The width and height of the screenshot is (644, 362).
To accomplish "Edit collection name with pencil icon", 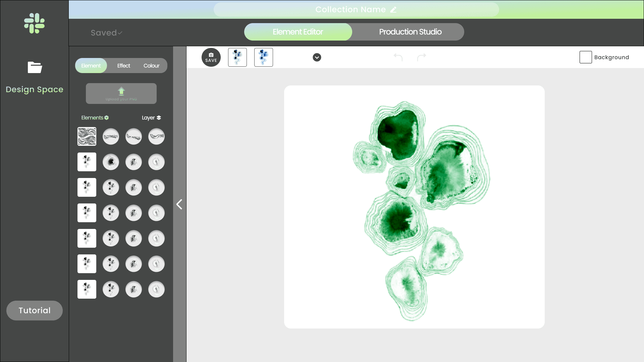I will tap(393, 10).
